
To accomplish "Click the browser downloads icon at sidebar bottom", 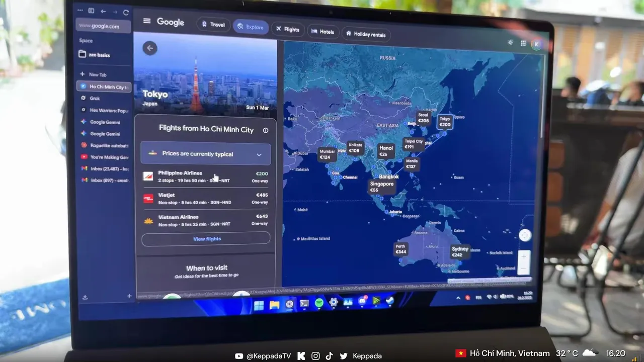I will pos(85,297).
